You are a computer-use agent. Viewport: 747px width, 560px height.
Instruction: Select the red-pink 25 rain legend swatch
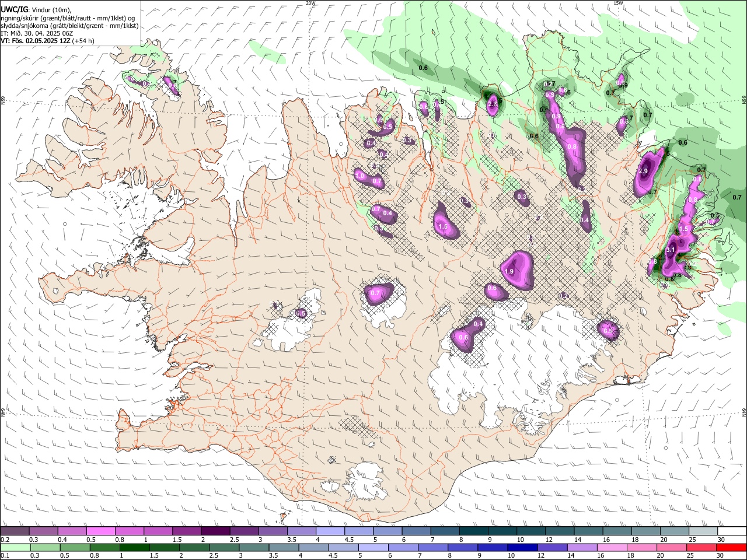coord(701,547)
